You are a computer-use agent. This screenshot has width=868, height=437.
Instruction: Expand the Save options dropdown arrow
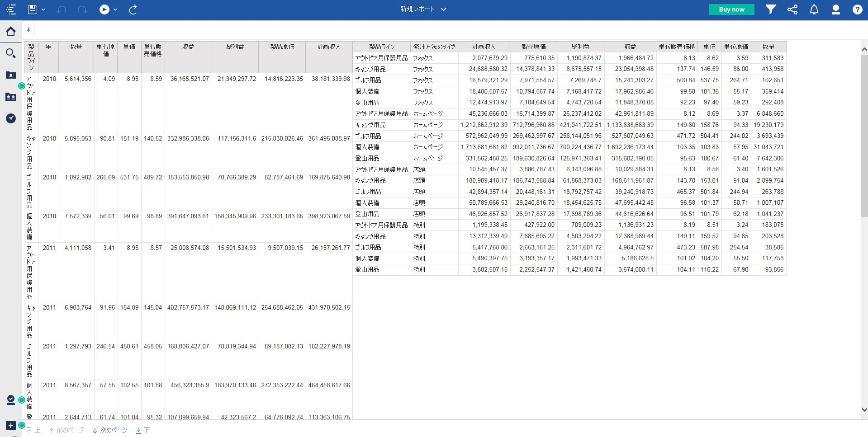tap(43, 9)
